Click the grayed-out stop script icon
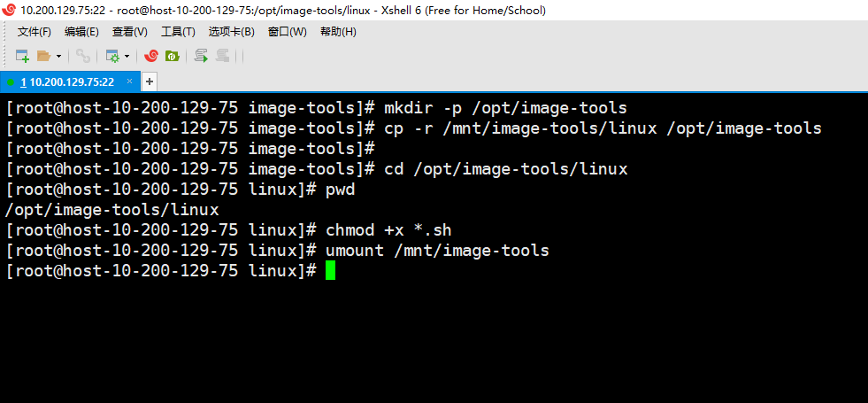The width and height of the screenshot is (868, 403). 223,56
